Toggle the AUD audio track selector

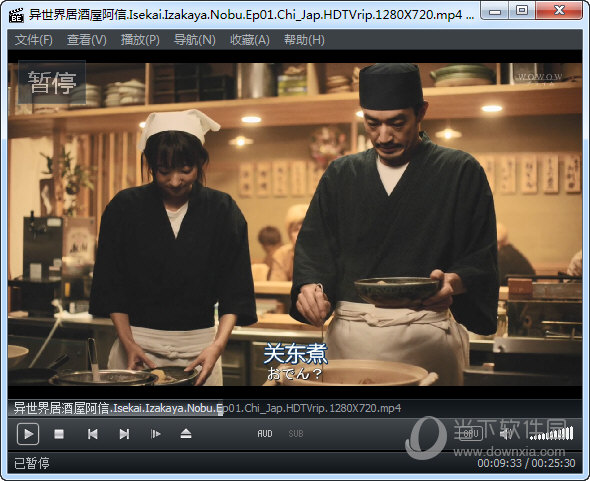click(265, 434)
